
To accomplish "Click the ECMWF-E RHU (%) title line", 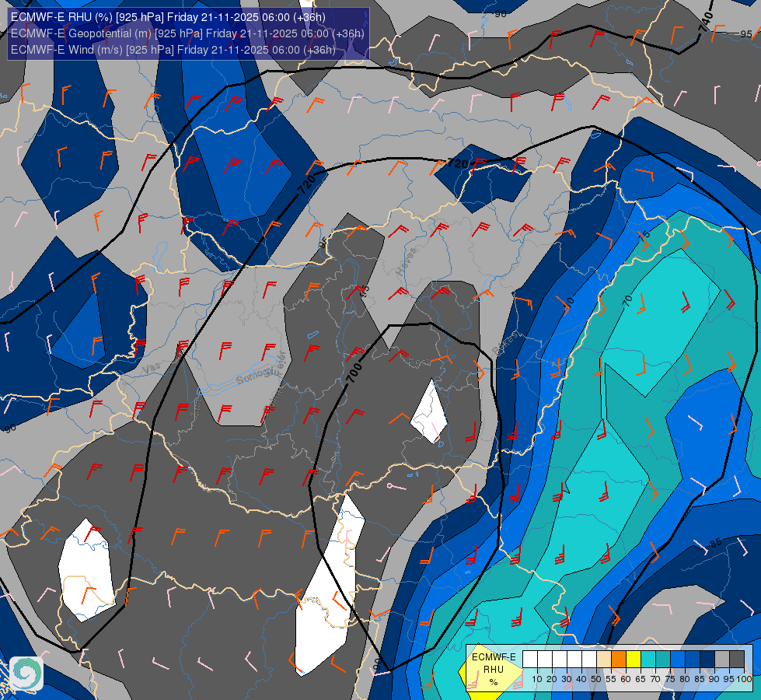I will click(x=168, y=17).
